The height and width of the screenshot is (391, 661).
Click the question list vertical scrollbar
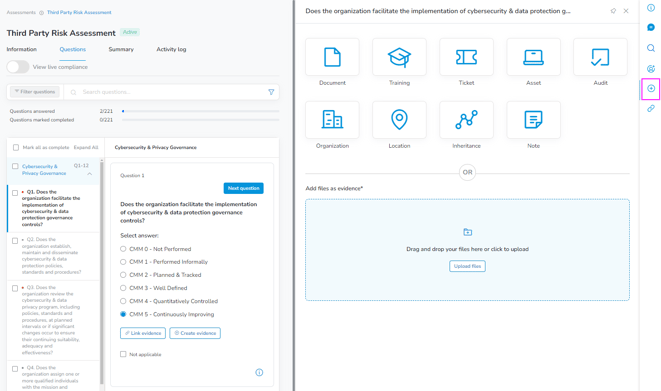coord(102,274)
